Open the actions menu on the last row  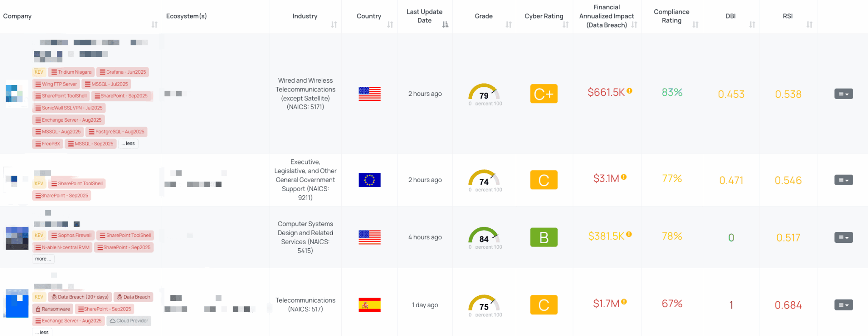843,305
